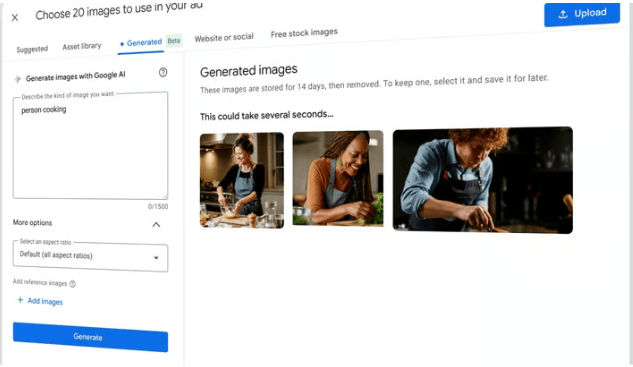Collapse the More options section
The height and width of the screenshot is (367, 633).
tap(156, 224)
